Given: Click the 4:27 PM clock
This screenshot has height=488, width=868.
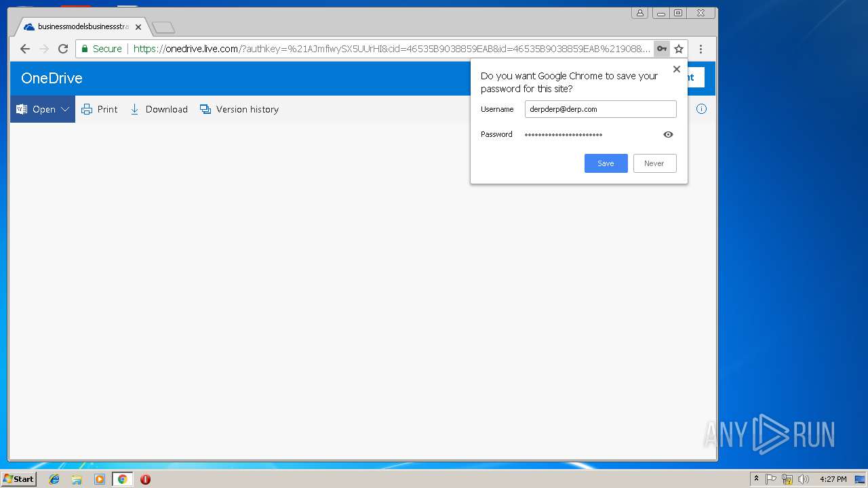Looking at the screenshot, I should click(x=833, y=479).
